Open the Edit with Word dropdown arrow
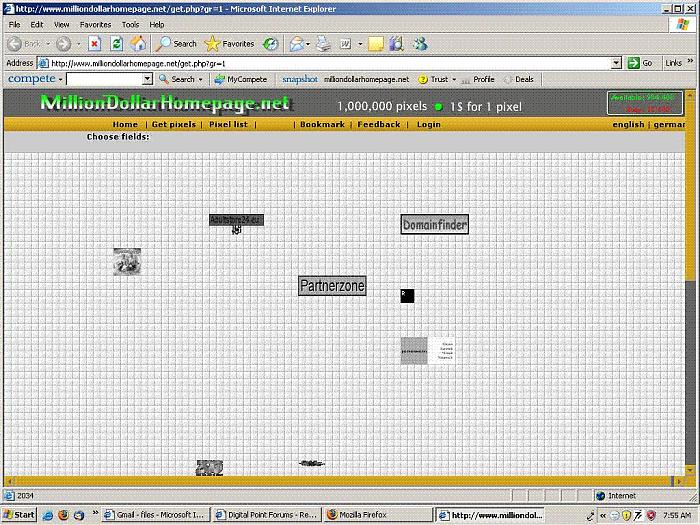 (360, 44)
